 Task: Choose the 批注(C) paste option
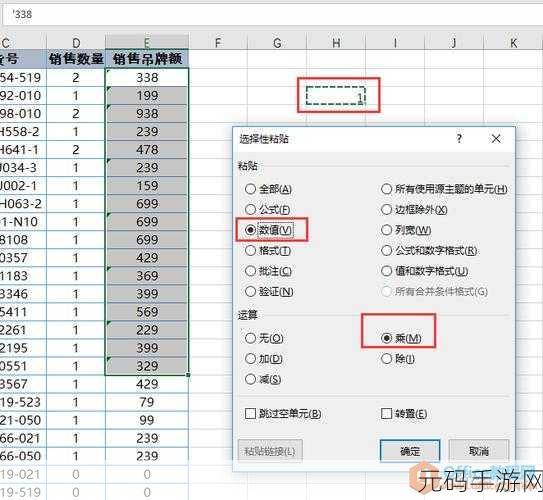coord(268,271)
